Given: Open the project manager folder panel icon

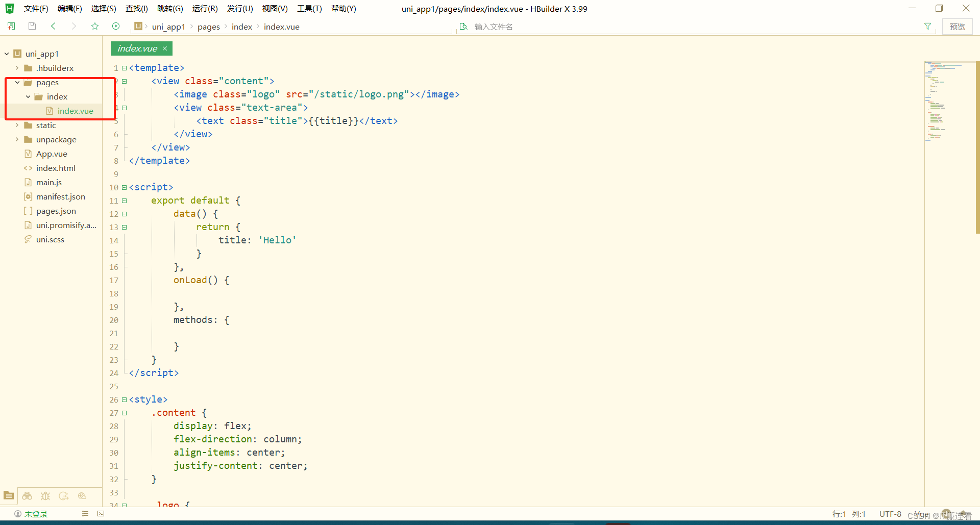Looking at the screenshot, I should click(x=9, y=495).
